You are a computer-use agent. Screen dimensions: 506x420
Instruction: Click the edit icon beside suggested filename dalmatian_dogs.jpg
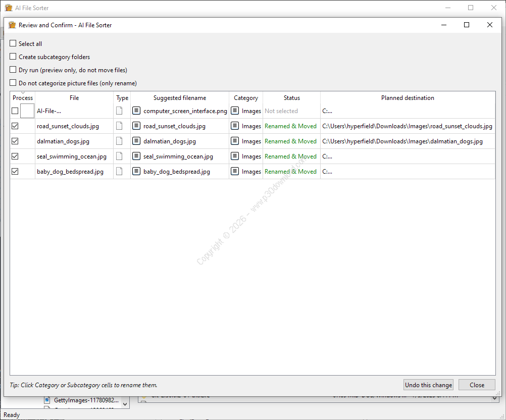[136, 141]
